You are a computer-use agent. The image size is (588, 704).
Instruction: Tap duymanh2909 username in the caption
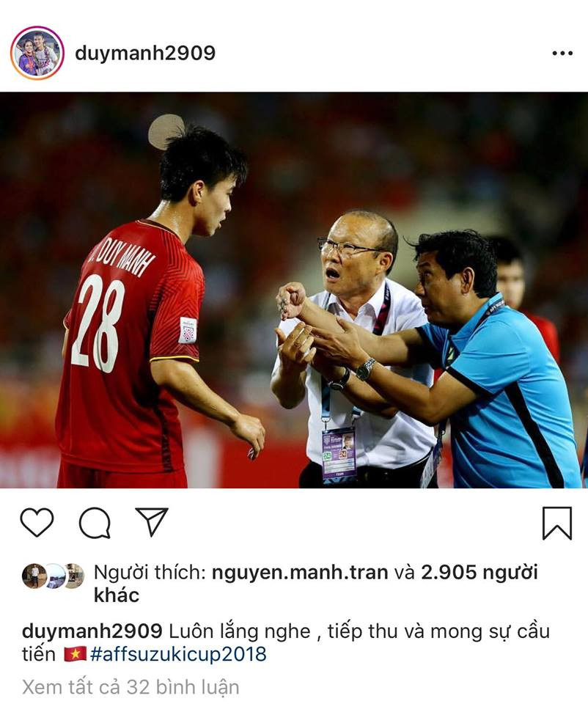click(92, 631)
